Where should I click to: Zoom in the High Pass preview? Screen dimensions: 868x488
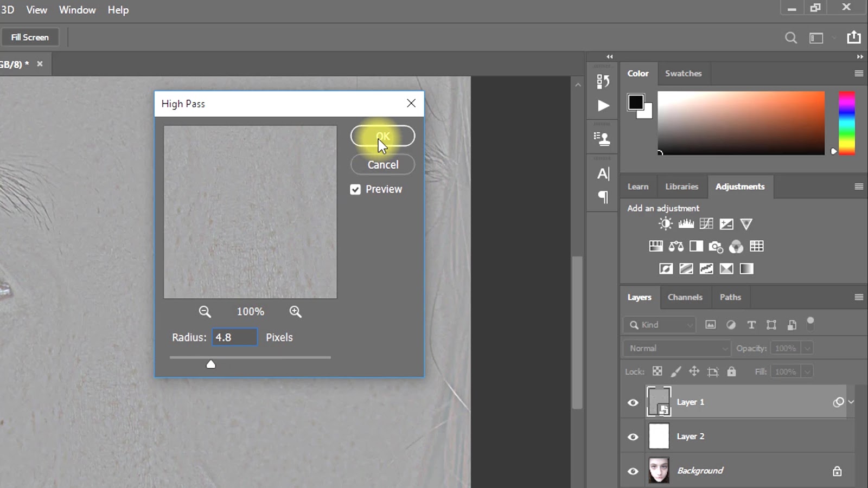click(x=295, y=312)
